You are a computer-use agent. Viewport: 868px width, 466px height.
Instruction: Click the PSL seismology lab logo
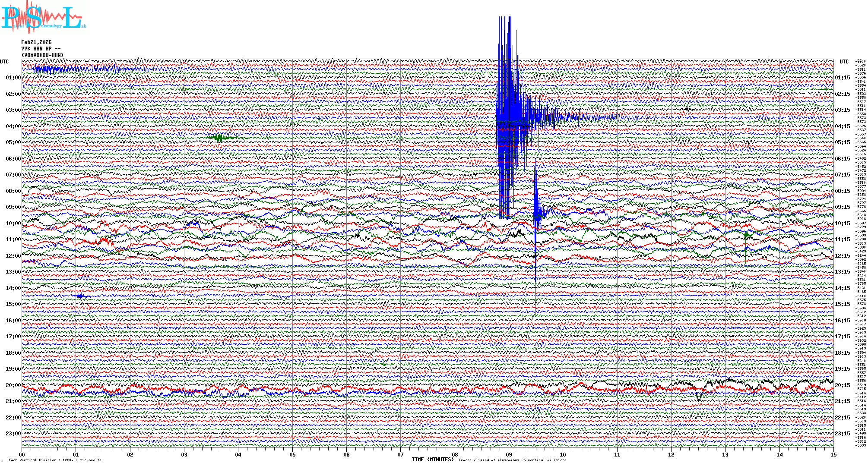point(43,17)
